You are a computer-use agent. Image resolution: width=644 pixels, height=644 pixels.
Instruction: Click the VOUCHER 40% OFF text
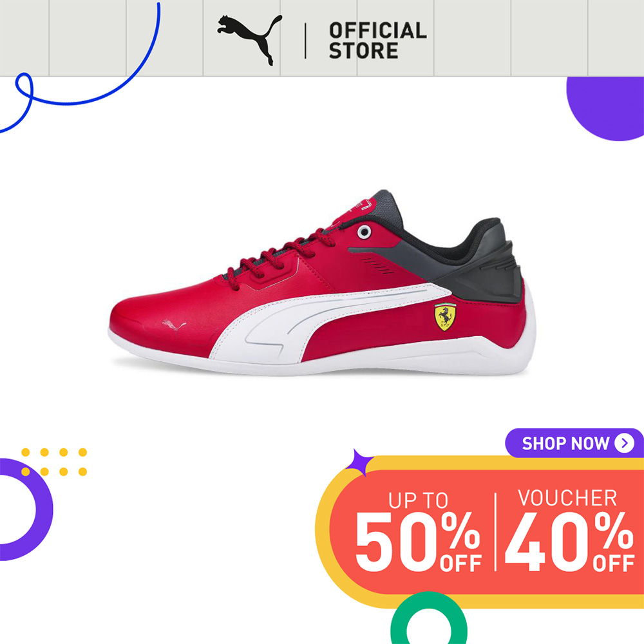point(570,530)
